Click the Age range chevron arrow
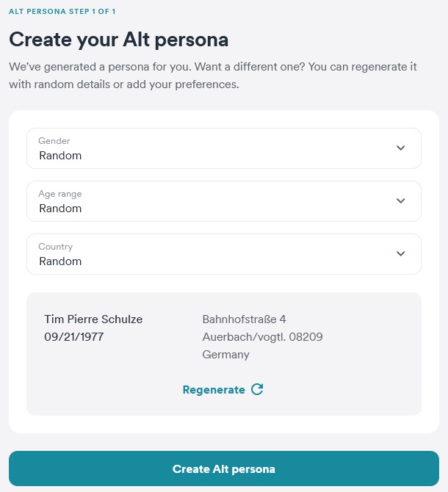 point(400,200)
